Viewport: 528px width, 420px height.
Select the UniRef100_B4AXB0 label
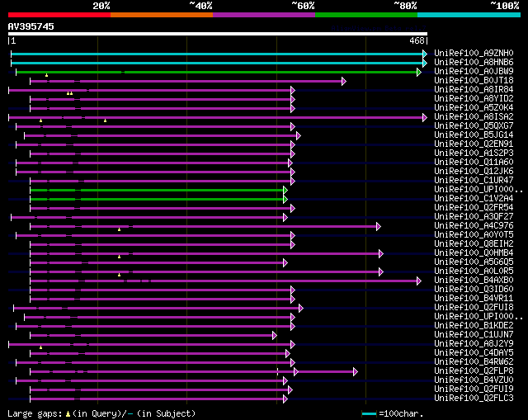point(474,281)
